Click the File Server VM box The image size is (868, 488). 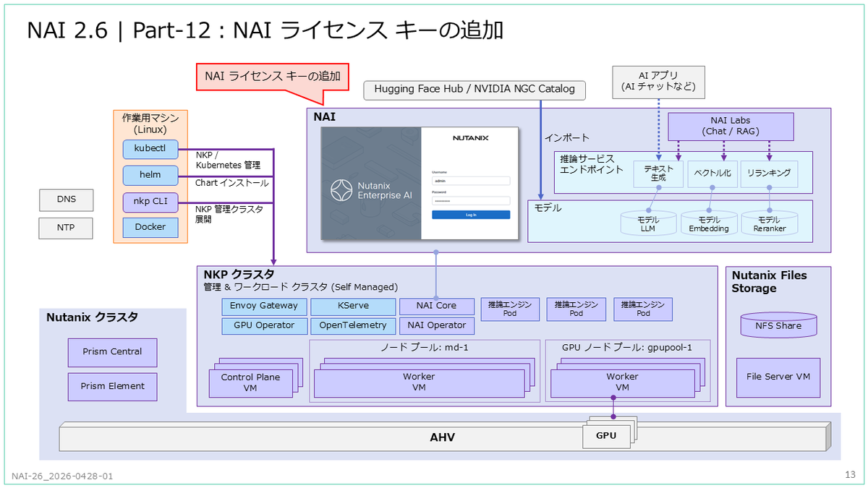click(x=778, y=377)
